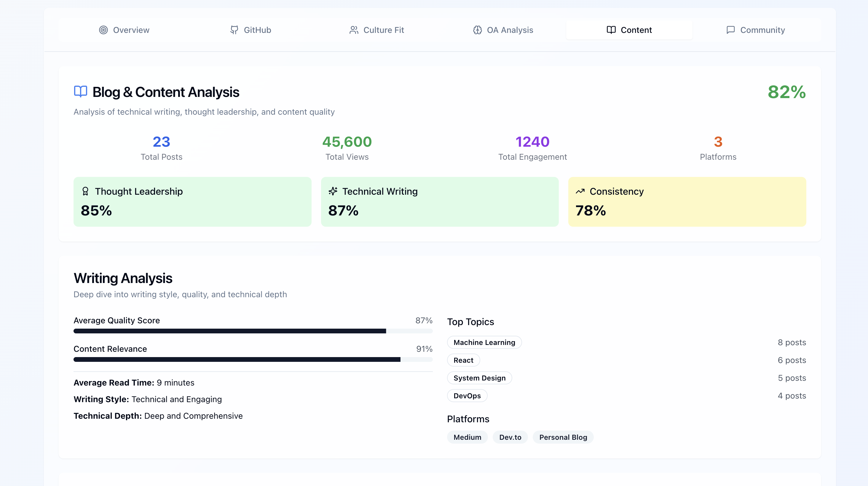Click the Machine Learning topic badge

(484, 342)
